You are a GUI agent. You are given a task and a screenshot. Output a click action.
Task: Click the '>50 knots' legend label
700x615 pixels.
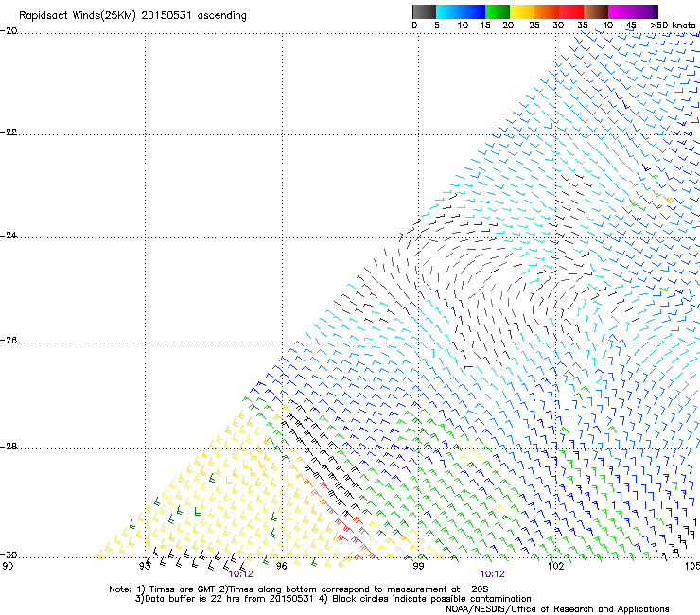(673, 26)
